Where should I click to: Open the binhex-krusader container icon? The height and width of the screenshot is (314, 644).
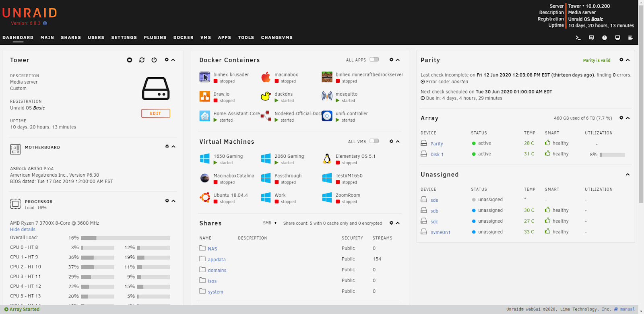pyautogui.click(x=205, y=76)
